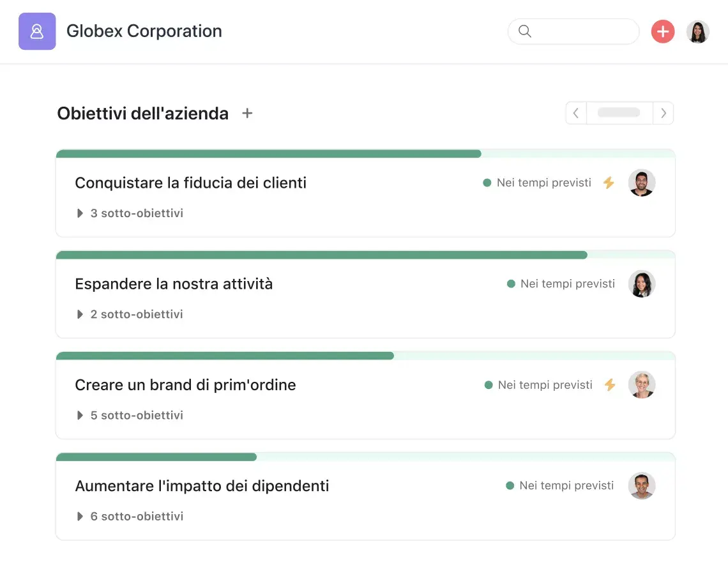Open owner avatar on Espandere la nostra attività
The width and height of the screenshot is (728, 562).
tap(641, 284)
